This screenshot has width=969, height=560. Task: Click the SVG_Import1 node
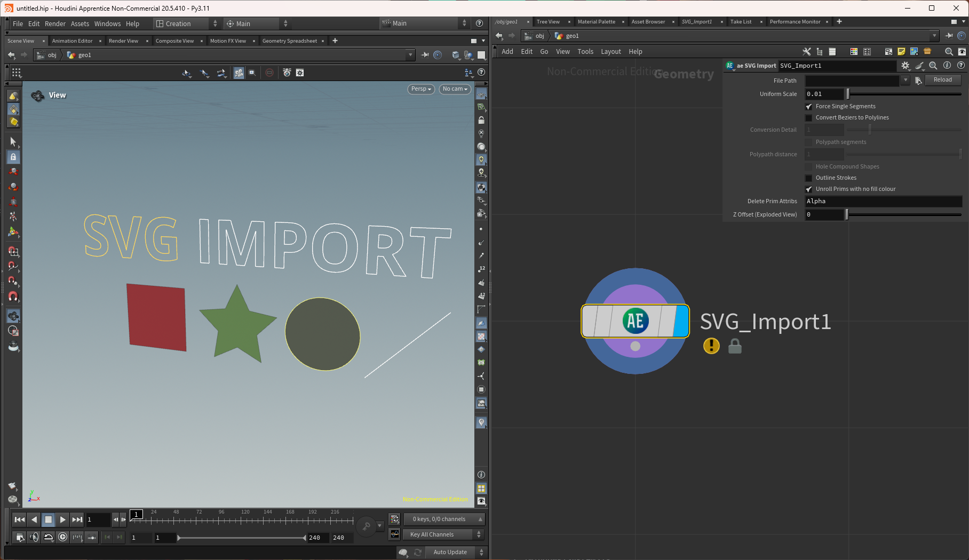tap(635, 321)
